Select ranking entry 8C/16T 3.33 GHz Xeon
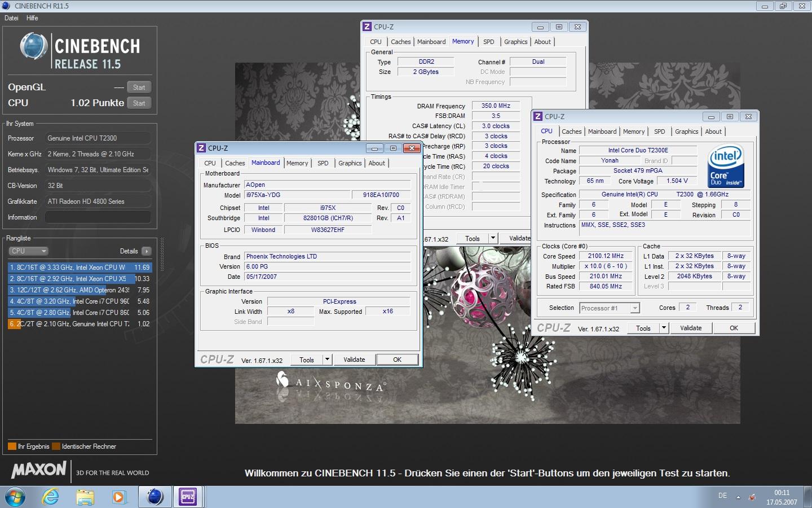The width and height of the screenshot is (812, 508). click(80, 268)
